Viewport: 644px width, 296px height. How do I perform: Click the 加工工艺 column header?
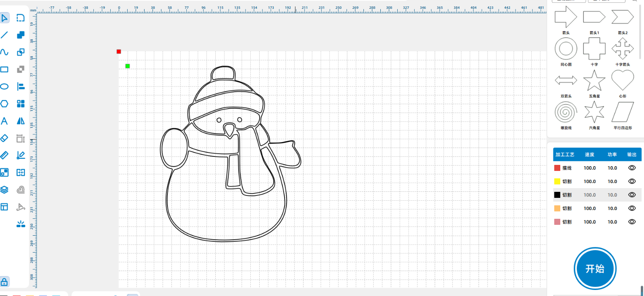565,155
